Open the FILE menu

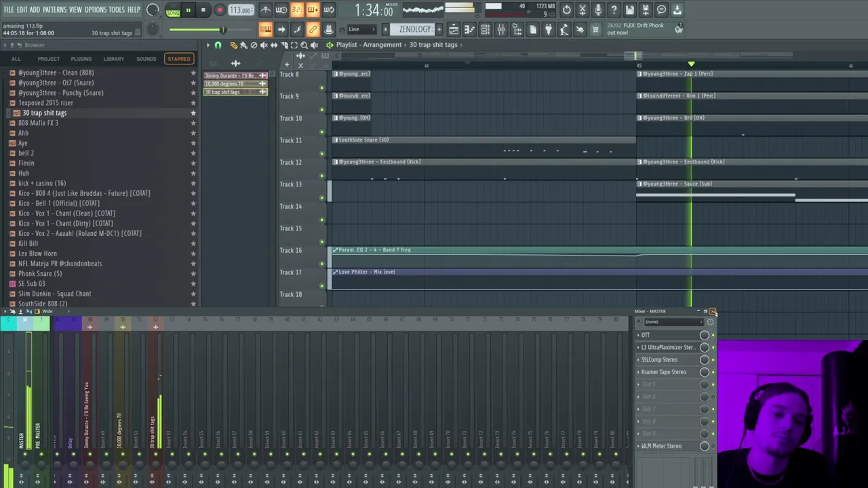(9, 9)
